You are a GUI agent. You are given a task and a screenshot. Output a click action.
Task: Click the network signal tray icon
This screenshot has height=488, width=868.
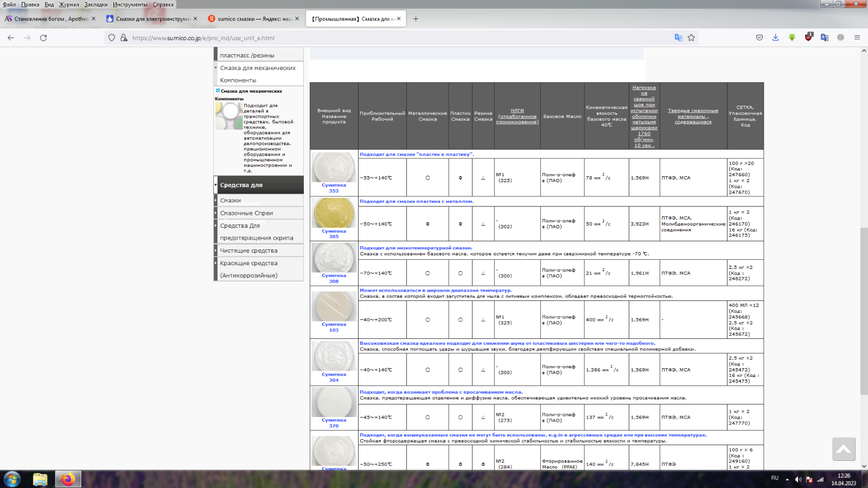click(820, 479)
